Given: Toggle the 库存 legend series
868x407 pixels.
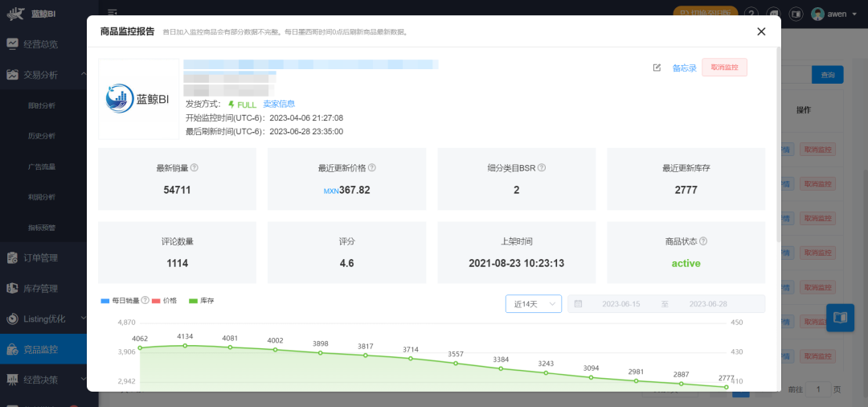Looking at the screenshot, I should click(202, 301).
